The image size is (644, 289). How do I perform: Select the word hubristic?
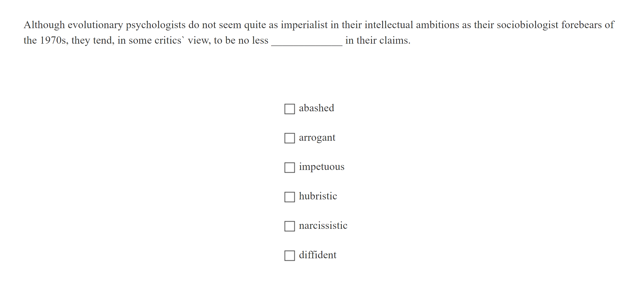click(318, 196)
